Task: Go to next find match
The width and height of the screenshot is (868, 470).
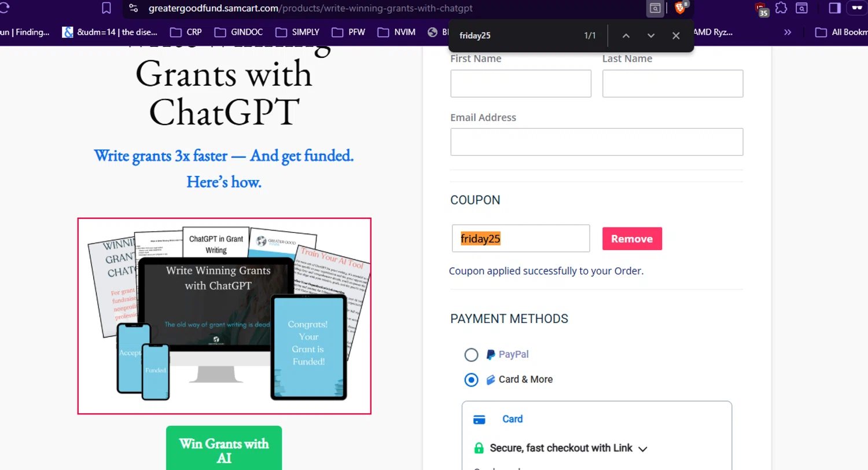Action: (651, 35)
